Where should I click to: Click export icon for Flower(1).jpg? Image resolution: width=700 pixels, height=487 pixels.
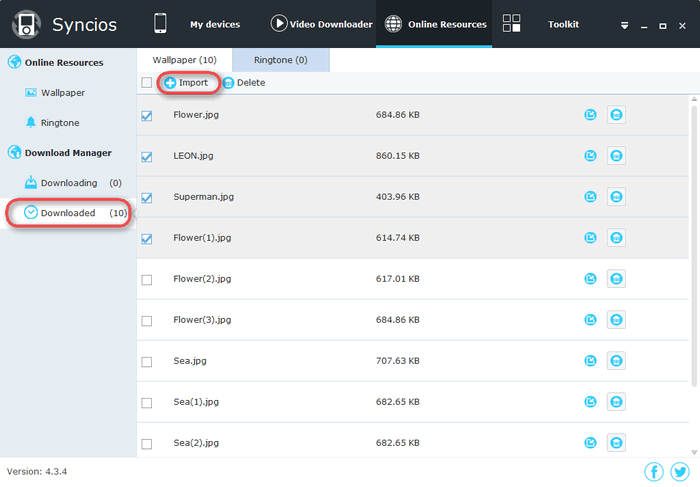pyautogui.click(x=590, y=238)
